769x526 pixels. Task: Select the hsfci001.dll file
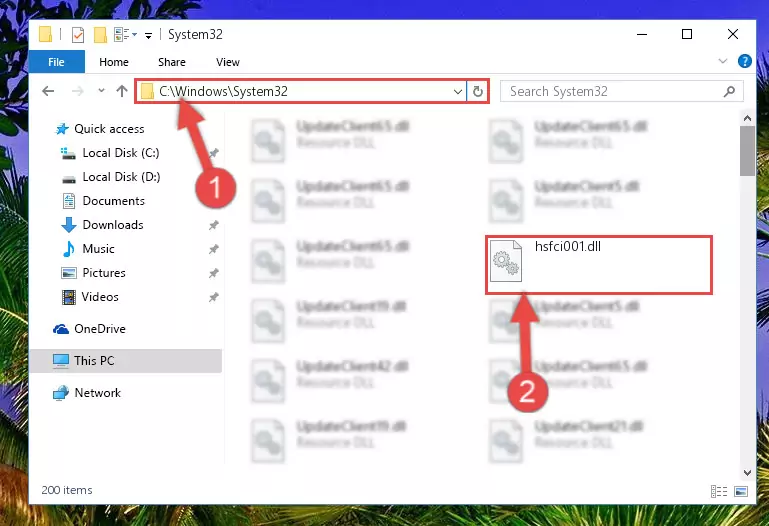599,265
